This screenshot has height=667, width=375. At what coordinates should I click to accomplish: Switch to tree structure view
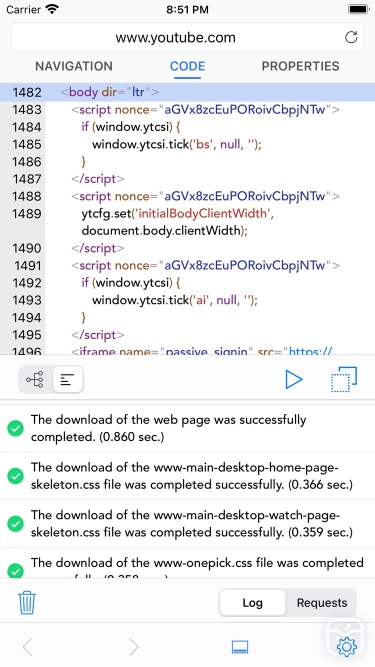click(35, 379)
